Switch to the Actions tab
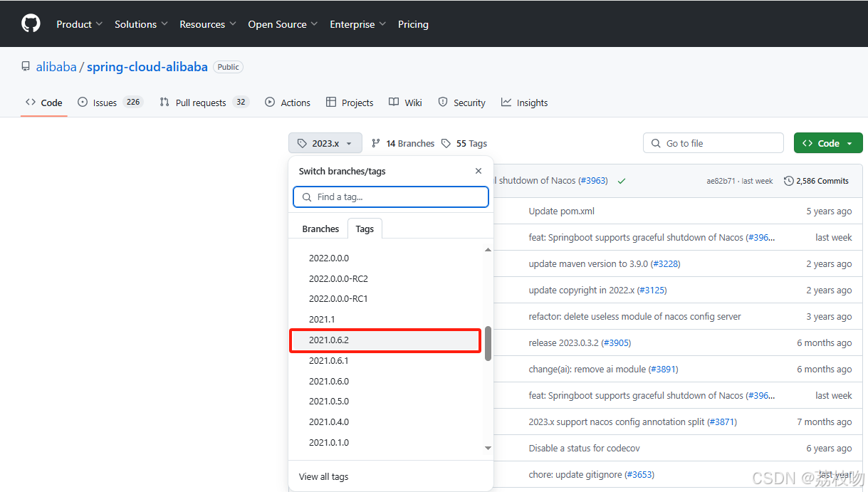Screen dimensions: 868x492 click(288, 103)
